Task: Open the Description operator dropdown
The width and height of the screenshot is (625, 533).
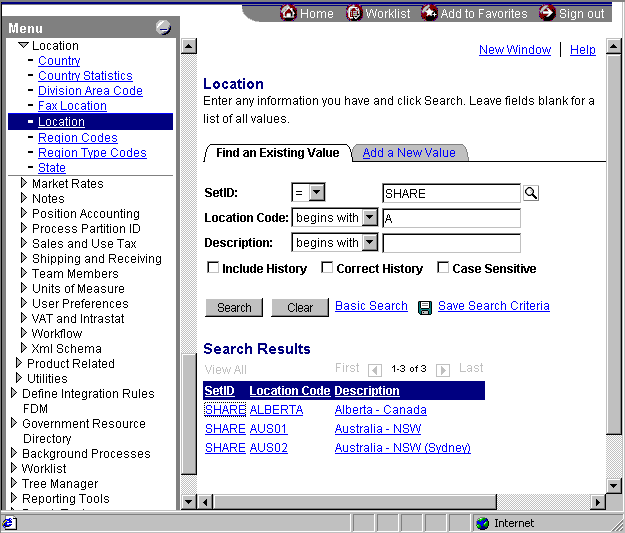Action: pos(370,242)
